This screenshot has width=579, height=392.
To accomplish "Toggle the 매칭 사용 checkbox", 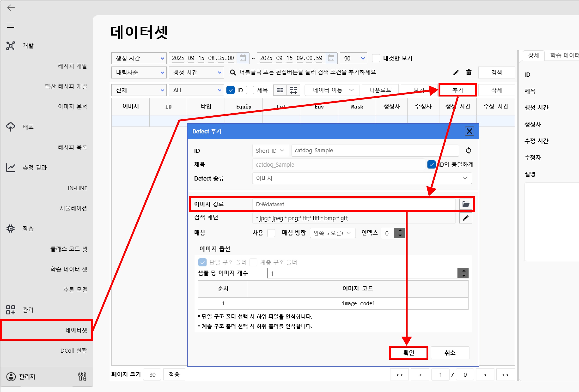I will point(271,233).
